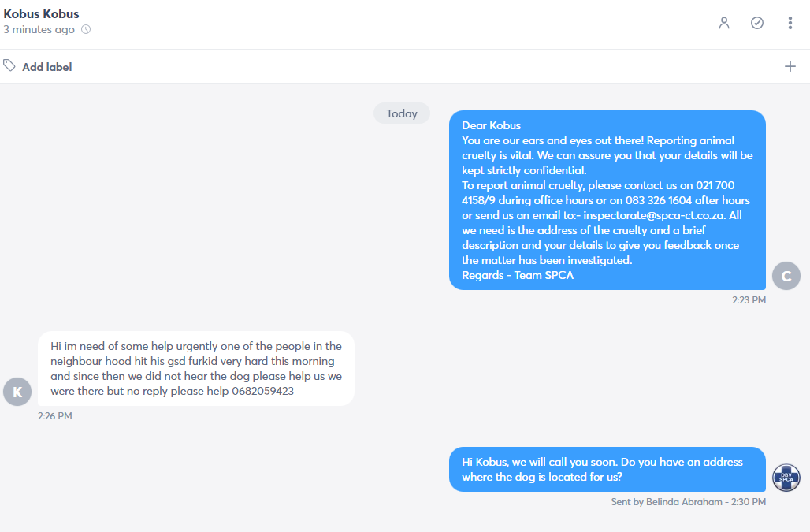Click the Dear Kobus auto-reply message bubble
Viewport: 810px width, 532px height.
pos(607,200)
